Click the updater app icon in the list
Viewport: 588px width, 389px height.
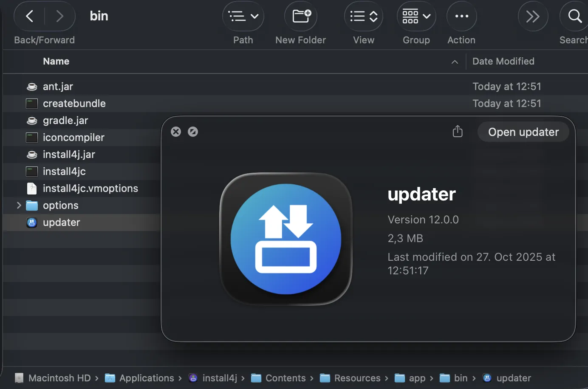tap(31, 223)
